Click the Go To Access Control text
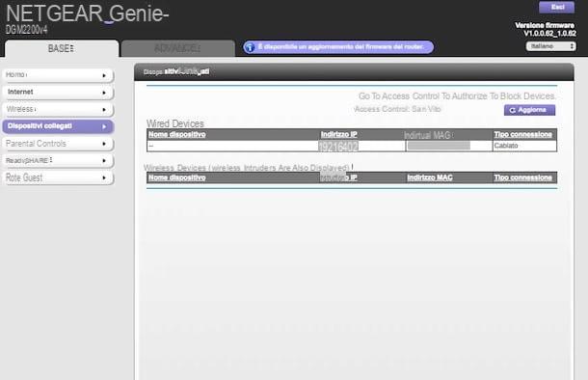Viewport: 588px width, 380px height. coord(457,96)
